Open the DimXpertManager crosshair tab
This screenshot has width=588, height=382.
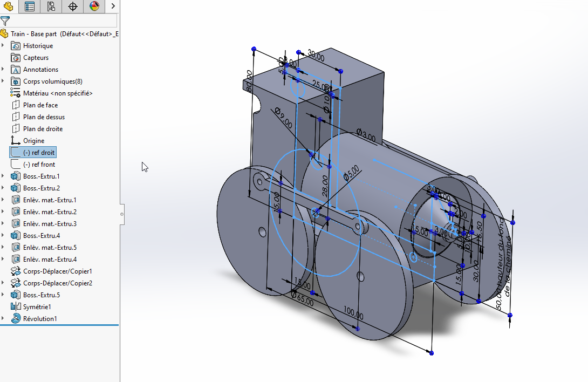pyautogui.click(x=73, y=6)
